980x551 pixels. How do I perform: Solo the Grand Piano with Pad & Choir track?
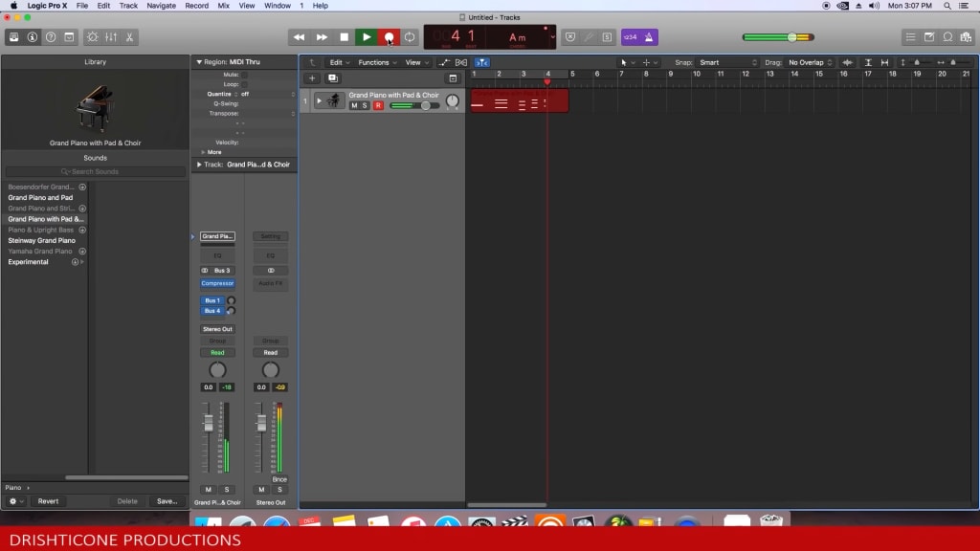pyautogui.click(x=365, y=105)
